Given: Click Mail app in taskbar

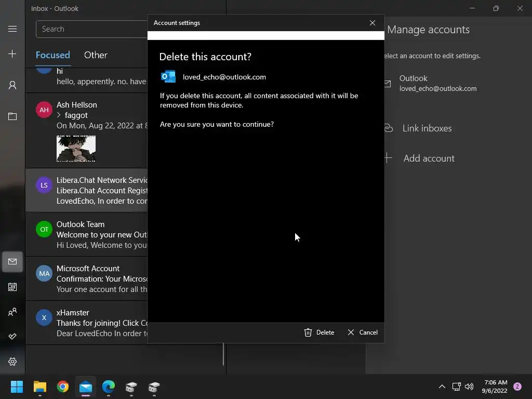Looking at the screenshot, I should click(x=86, y=387).
